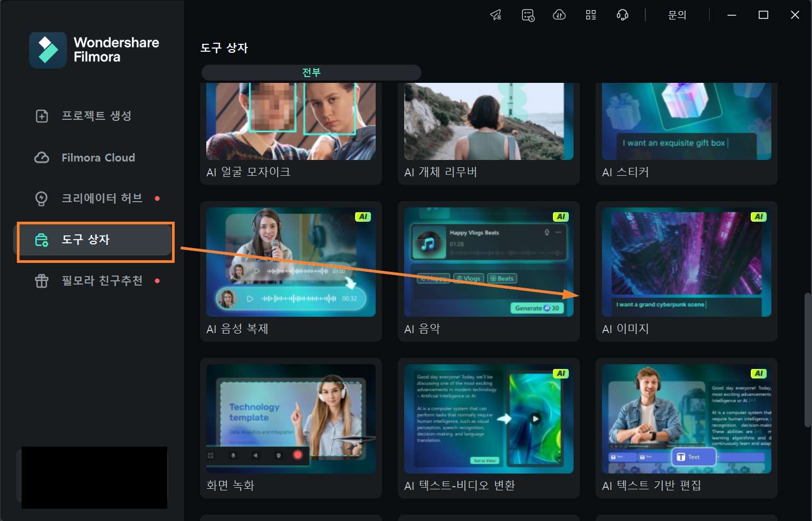The width and height of the screenshot is (812, 521).
Task: Open the AI 음성 복제 tool card
Action: coord(291,271)
